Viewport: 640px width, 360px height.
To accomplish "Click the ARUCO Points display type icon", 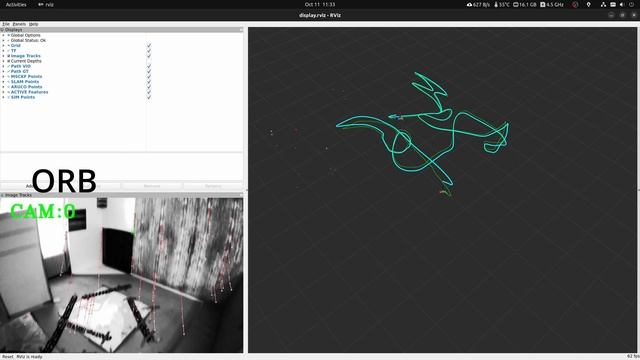I will coord(9,87).
